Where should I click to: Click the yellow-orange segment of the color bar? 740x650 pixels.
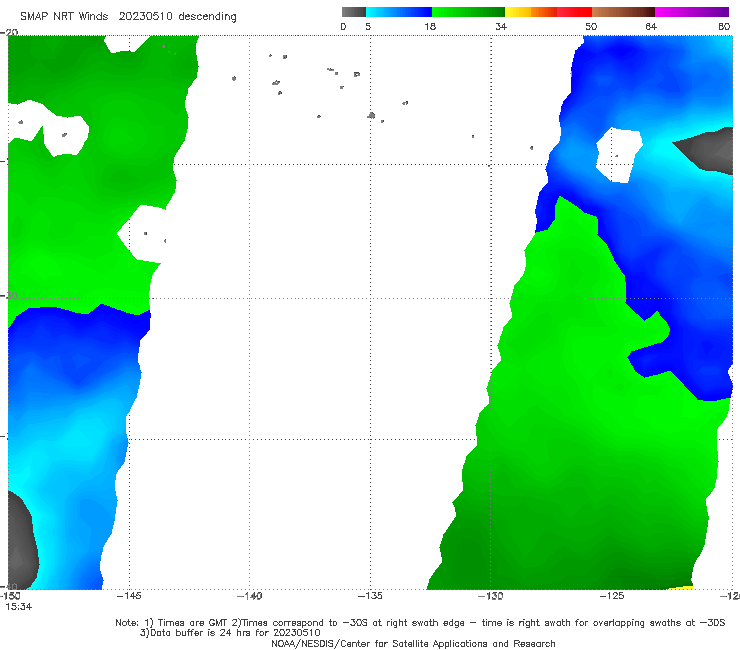point(530,12)
